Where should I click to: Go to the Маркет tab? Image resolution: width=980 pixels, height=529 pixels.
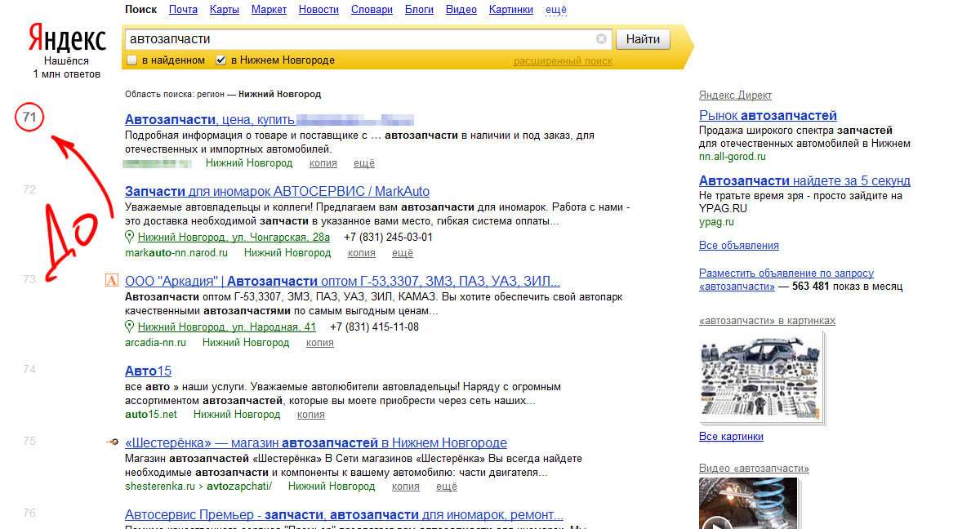coord(269,10)
